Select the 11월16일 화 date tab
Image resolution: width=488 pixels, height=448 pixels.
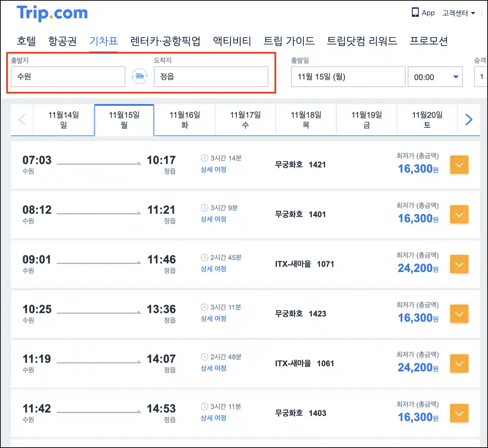[x=185, y=120]
